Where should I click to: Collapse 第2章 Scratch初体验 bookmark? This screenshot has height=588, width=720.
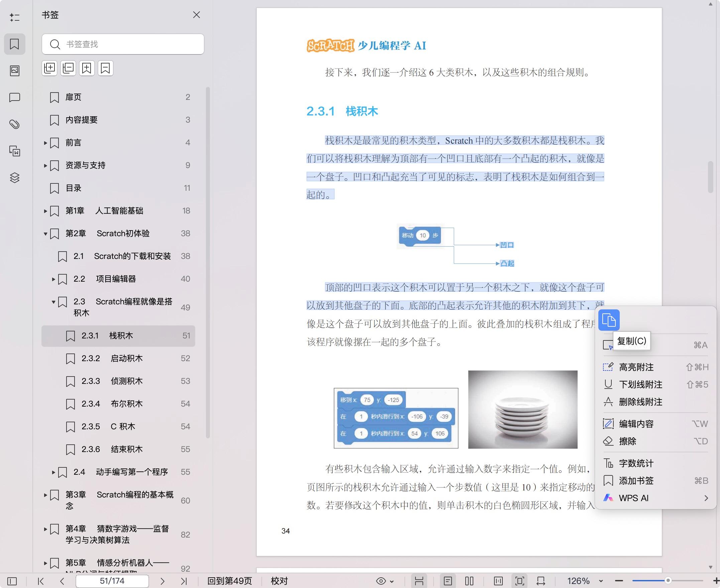pos(45,234)
